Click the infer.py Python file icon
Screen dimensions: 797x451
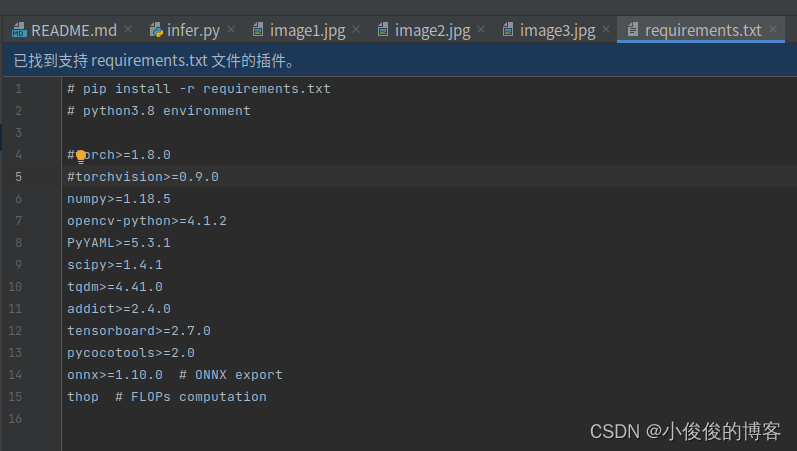pos(156,30)
